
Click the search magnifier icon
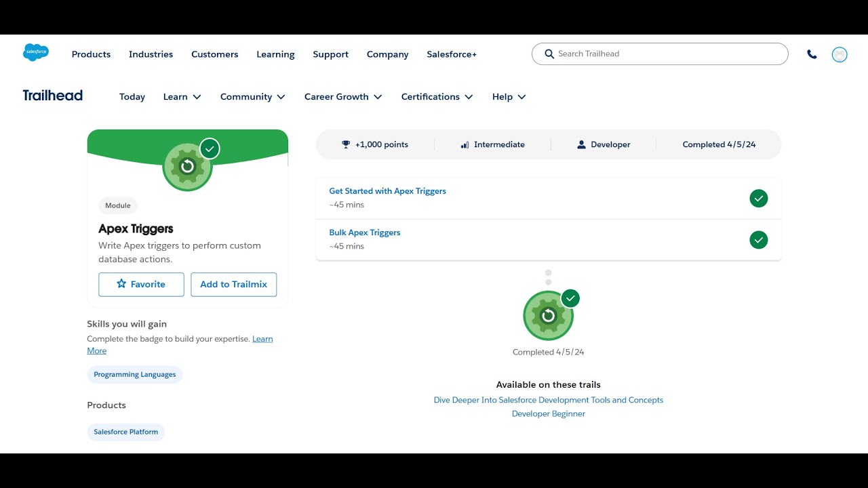tap(549, 54)
